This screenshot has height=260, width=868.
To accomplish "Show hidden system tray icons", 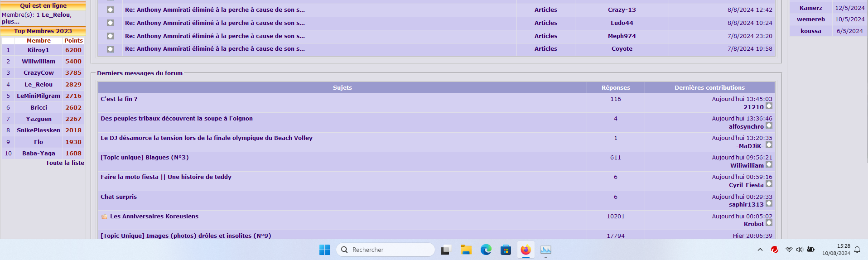I will tap(760, 250).
